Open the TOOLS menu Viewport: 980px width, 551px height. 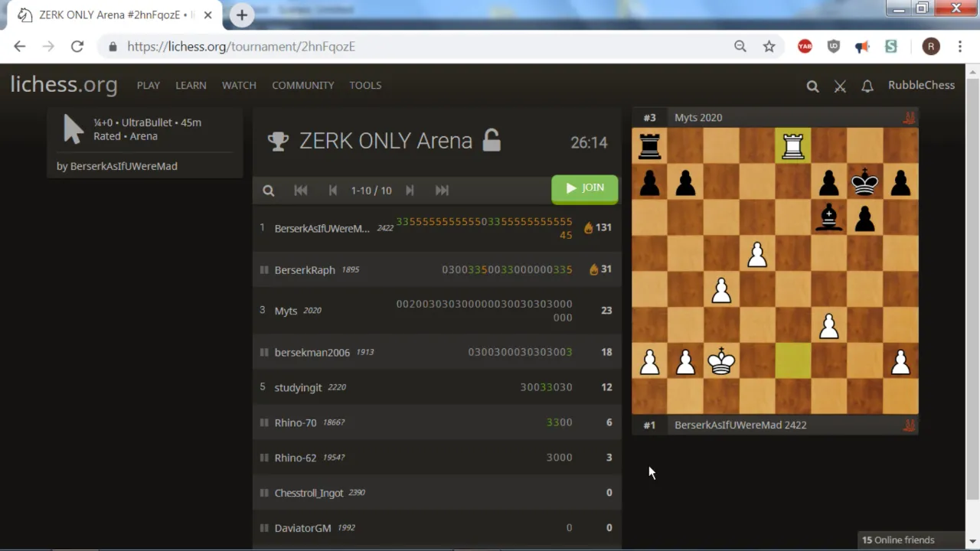coord(365,85)
